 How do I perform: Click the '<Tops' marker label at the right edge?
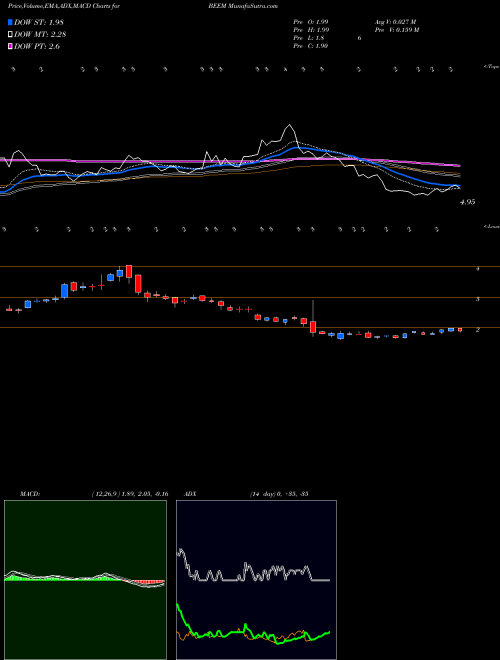[x=492, y=67]
